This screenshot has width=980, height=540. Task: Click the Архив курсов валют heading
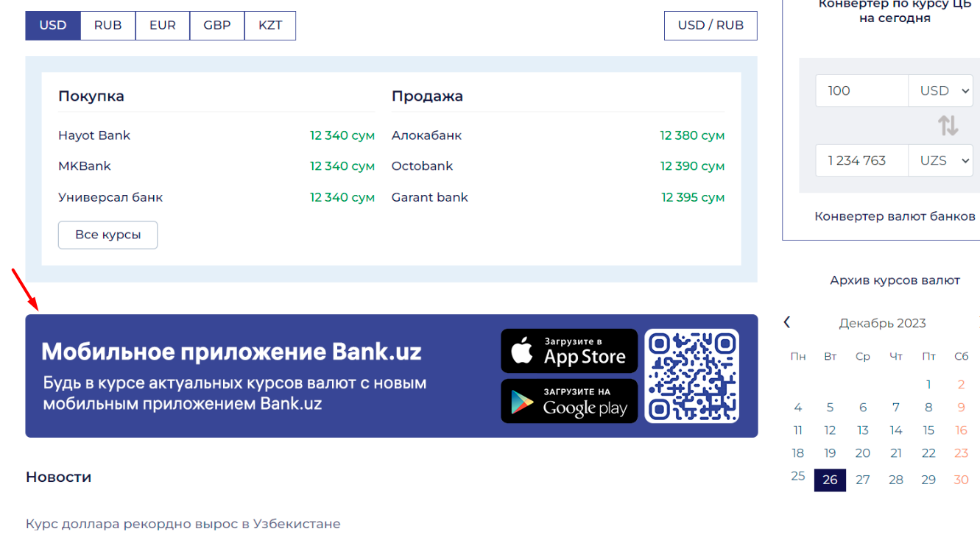pos(895,280)
